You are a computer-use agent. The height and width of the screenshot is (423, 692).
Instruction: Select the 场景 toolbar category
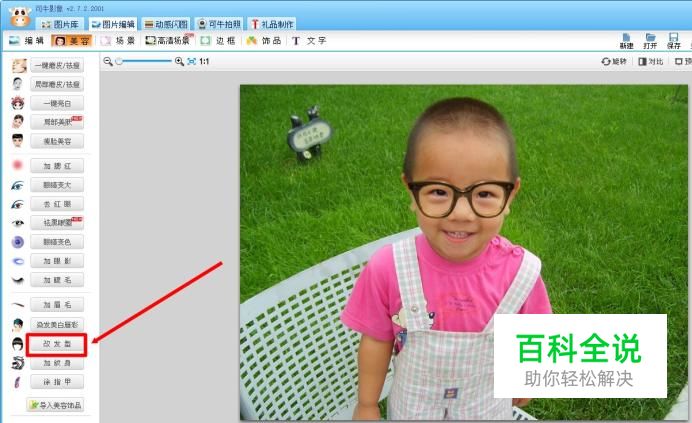click(118, 41)
